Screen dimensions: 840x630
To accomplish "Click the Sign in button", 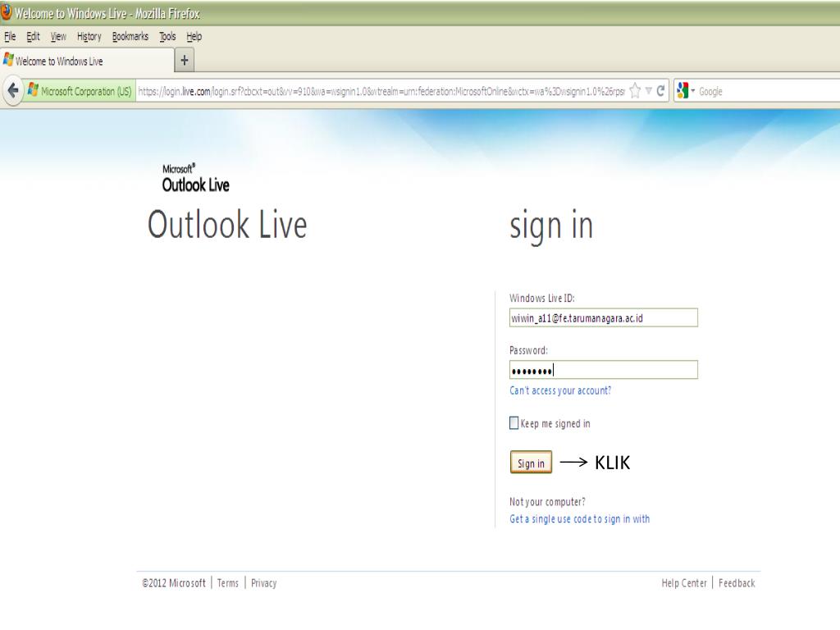I will pos(531,463).
